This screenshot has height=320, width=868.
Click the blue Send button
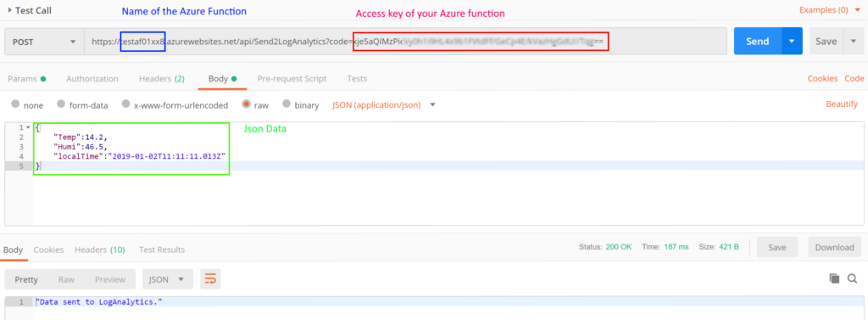pos(757,41)
